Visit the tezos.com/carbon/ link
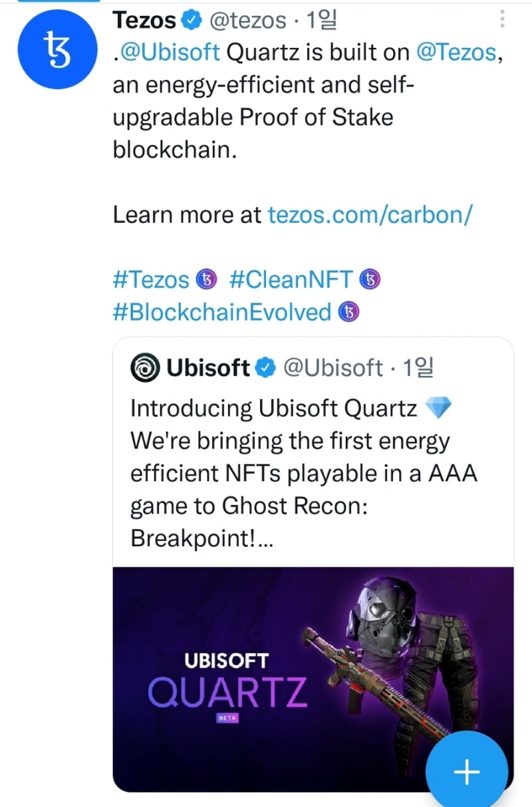The image size is (532, 807). point(370,214)
